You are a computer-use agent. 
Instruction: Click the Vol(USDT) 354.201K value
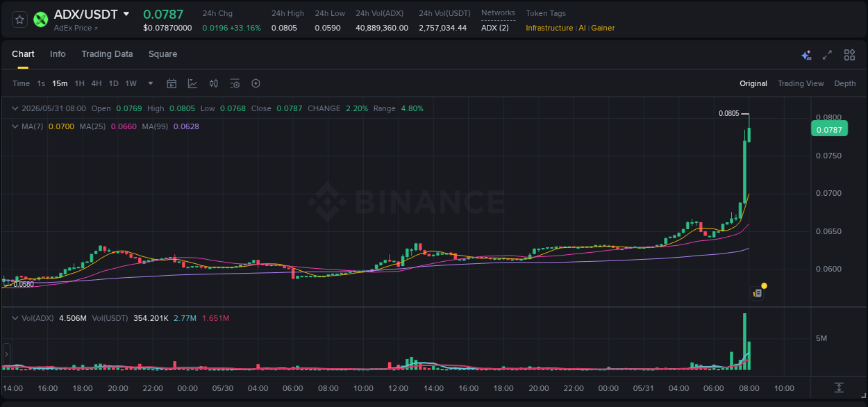151,318
